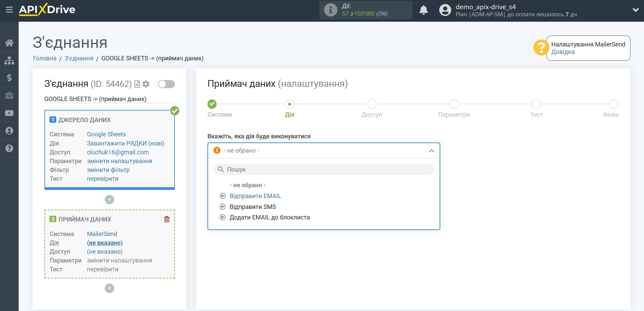The height and width of the screenshot is (311, 644).
Task: Click the user avatar icon
Action: [x=445, y=10]
